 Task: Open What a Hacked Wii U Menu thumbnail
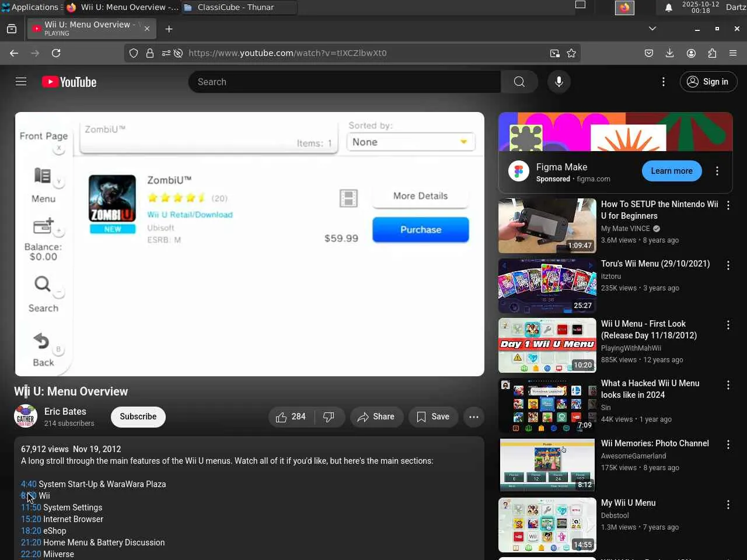pos(547,405)
